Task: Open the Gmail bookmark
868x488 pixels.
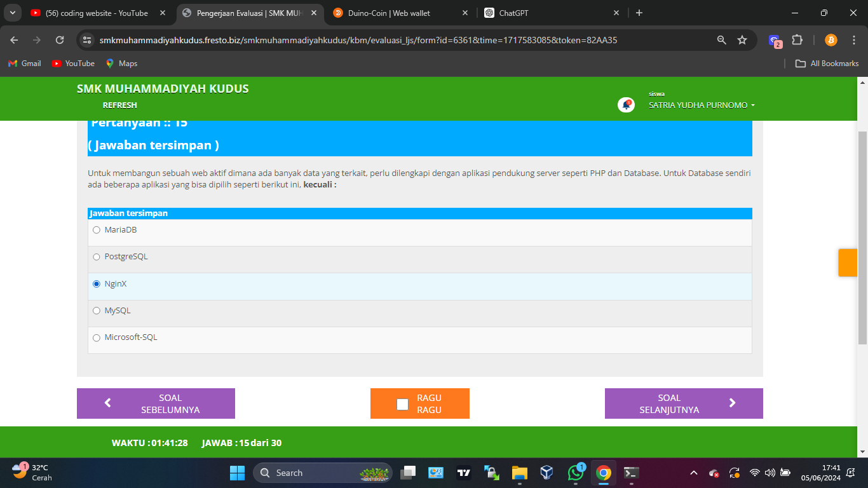Action: click(x=24, y=64)
